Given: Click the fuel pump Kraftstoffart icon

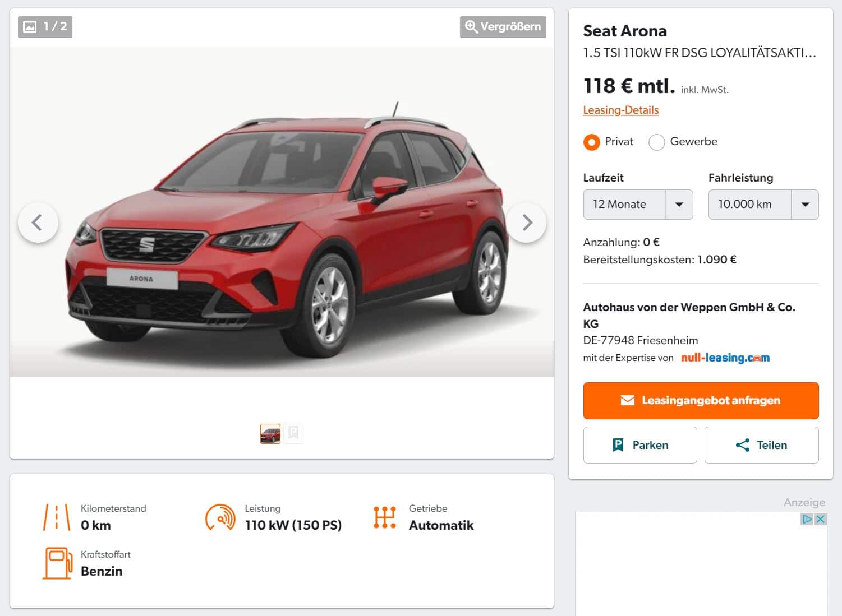Looking at the screenshot, I should [58, 563].
